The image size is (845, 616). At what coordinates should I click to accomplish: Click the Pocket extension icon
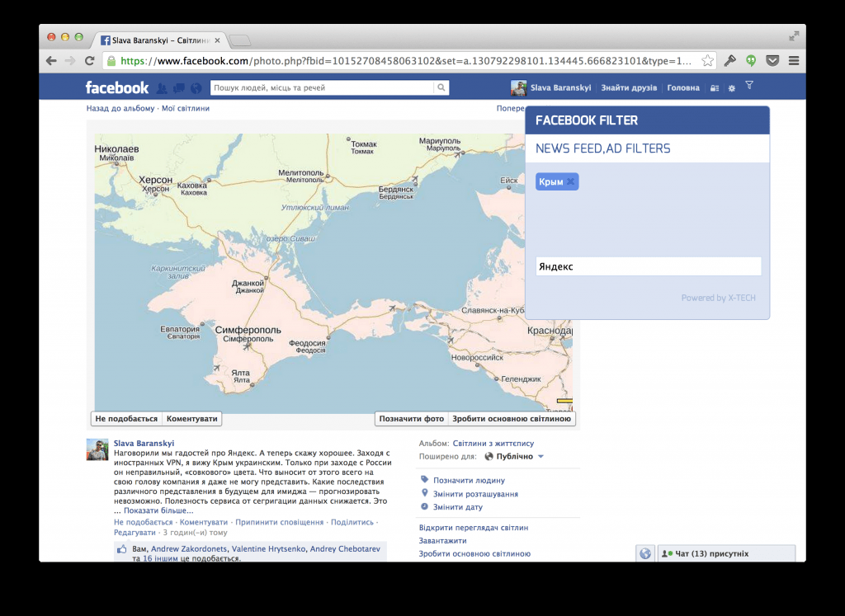tap(772, 61)
